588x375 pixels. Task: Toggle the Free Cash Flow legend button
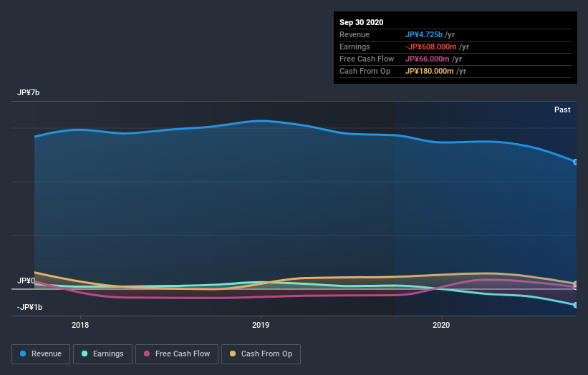(x=177, y=354)
